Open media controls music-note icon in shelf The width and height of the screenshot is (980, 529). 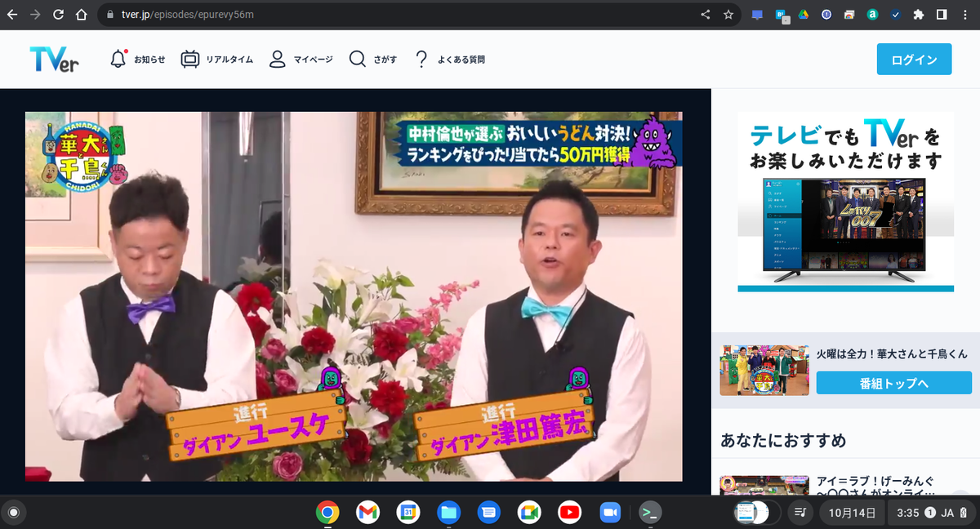800,513
